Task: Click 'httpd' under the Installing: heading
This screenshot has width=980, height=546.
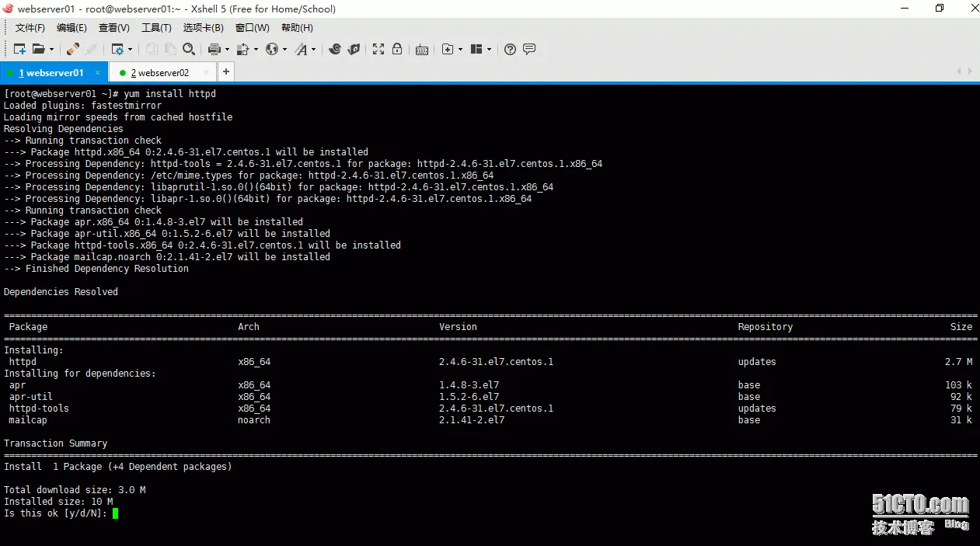Action: 23,362
